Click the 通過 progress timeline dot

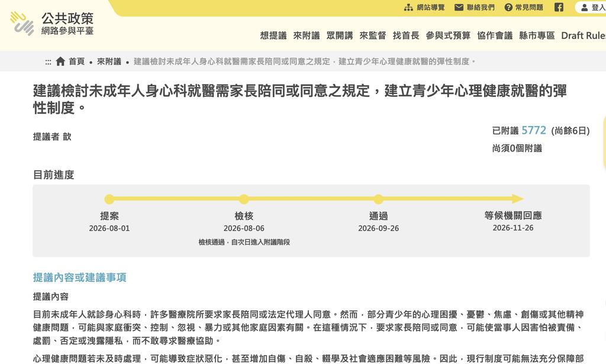pyautogui.click(x=378, y=199)
